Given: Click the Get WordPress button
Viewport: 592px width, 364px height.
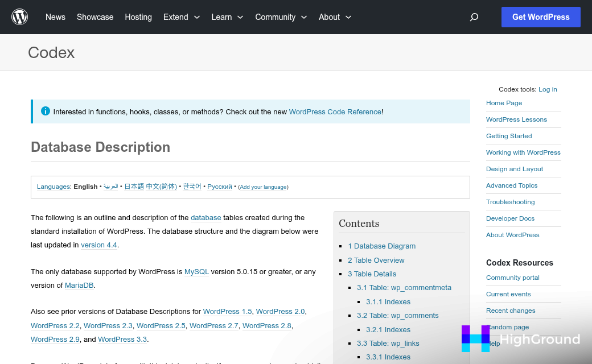Looking at the screenshot, I should 540,17.
